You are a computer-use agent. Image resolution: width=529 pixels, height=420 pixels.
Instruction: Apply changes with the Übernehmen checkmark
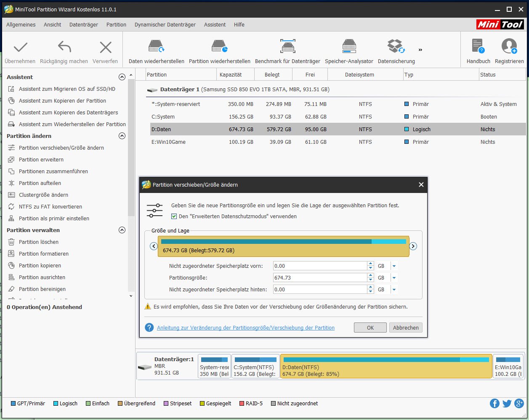[x=20, y=50]
